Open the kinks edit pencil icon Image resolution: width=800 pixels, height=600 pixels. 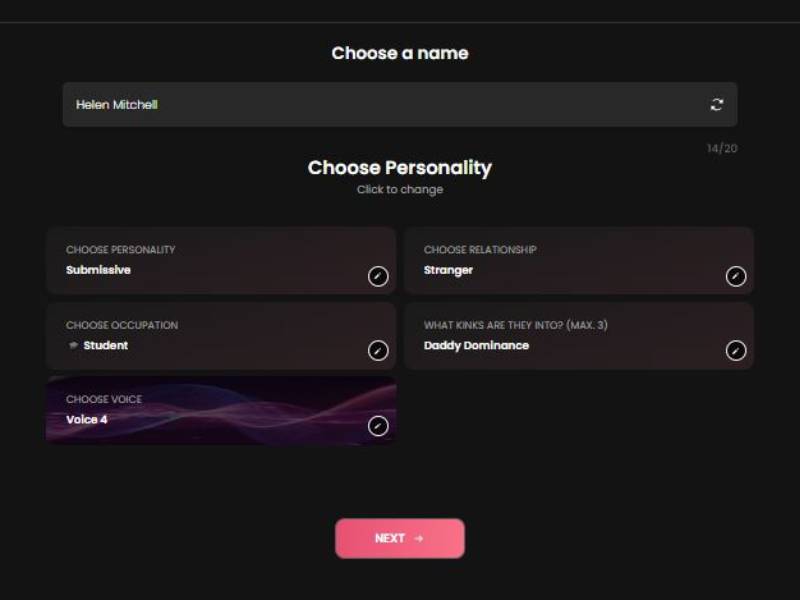click(x=734, y=352)
